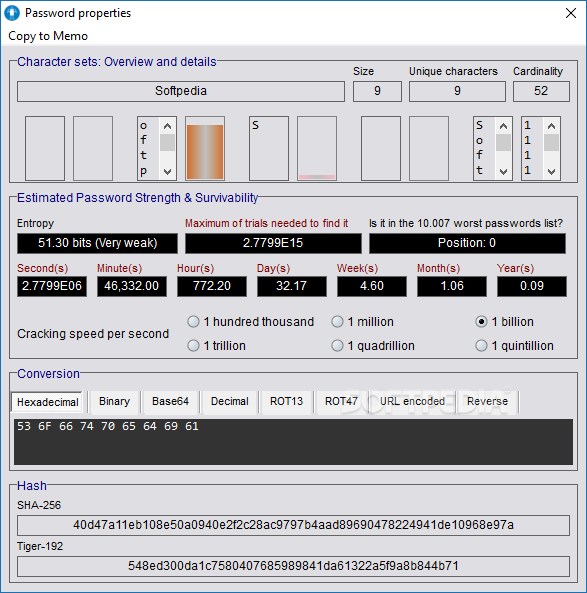This screenshot has height=593, width=587.
Task: Click the Minute(s) value 46,332.00
Action: coord(132,286)
